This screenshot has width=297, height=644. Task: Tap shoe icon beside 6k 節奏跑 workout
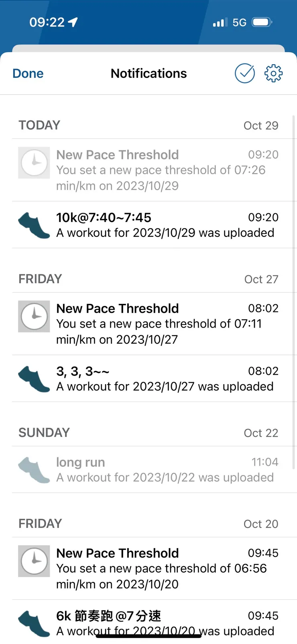pyautogui.click(x=34, y=624)
